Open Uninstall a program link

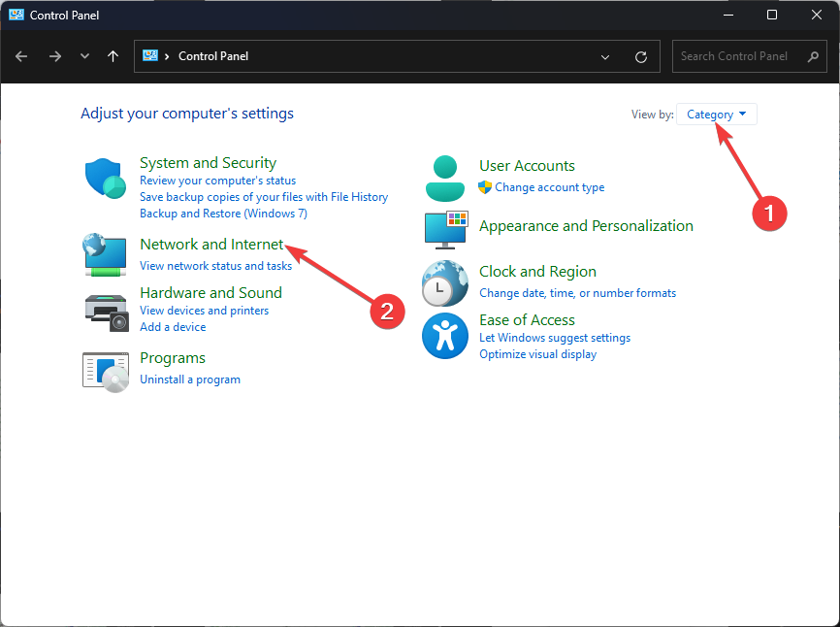pos(190,379)
